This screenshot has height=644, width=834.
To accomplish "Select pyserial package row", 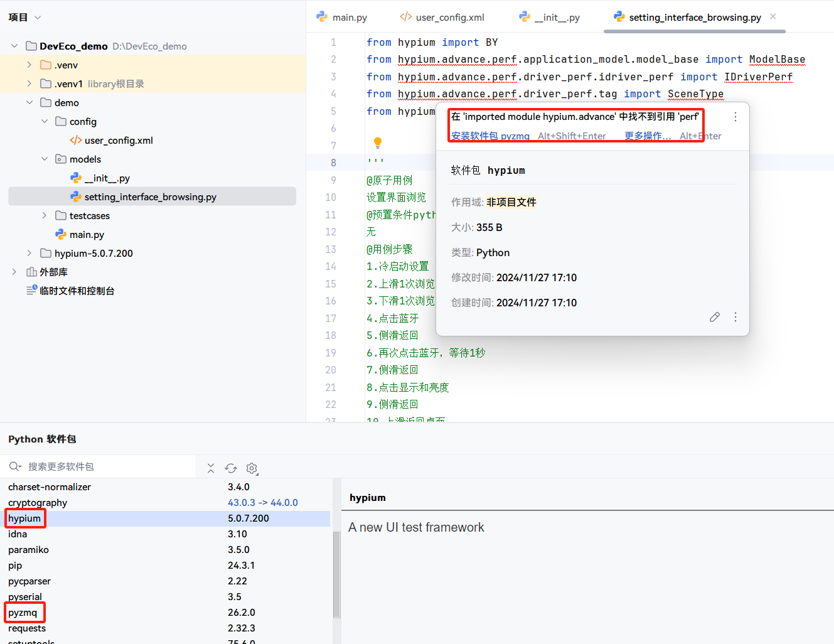I will point(165,597).
